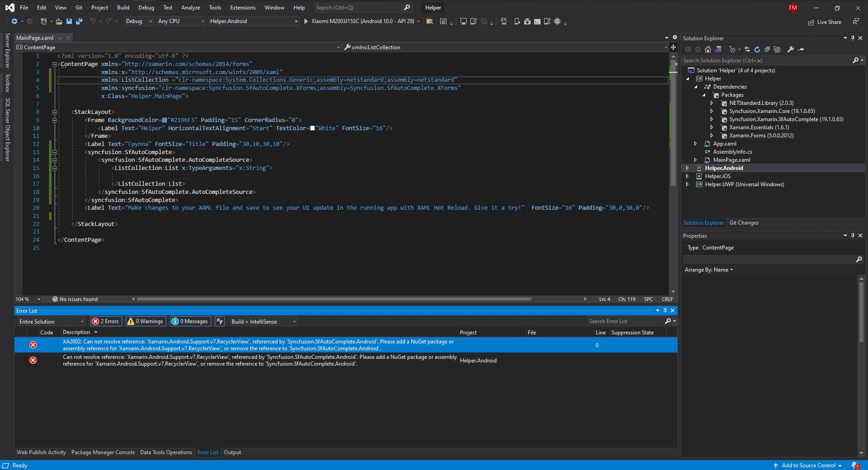Image resolution: width=868 pixels, height=470 pixels.
Task: Click the search icon in Properties panel
Action: pos(859,259)
